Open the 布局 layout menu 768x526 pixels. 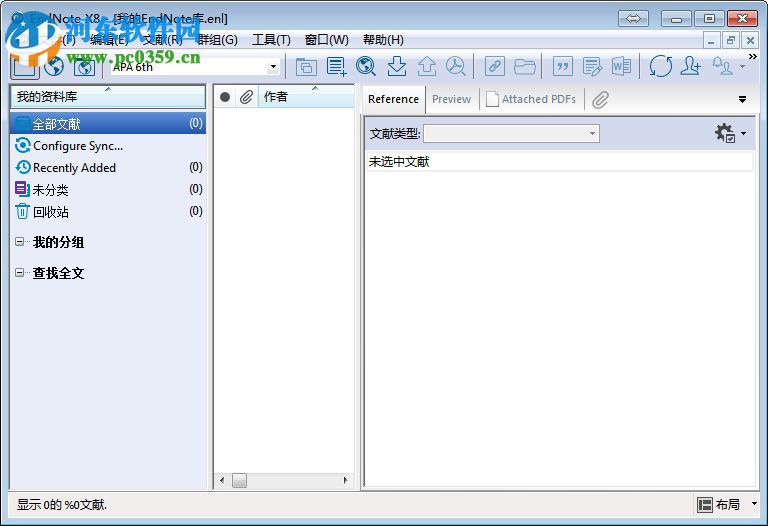[727, 504]
